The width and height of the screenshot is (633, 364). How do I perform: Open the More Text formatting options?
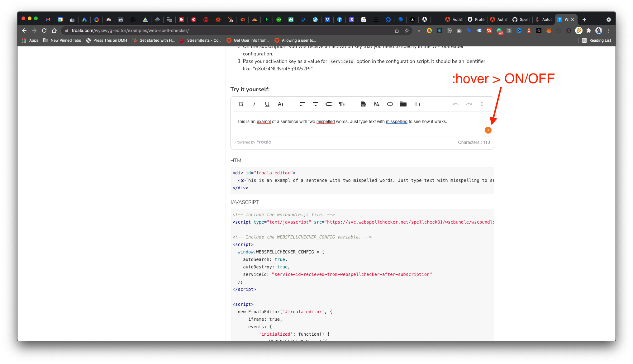tap(281, 104)
